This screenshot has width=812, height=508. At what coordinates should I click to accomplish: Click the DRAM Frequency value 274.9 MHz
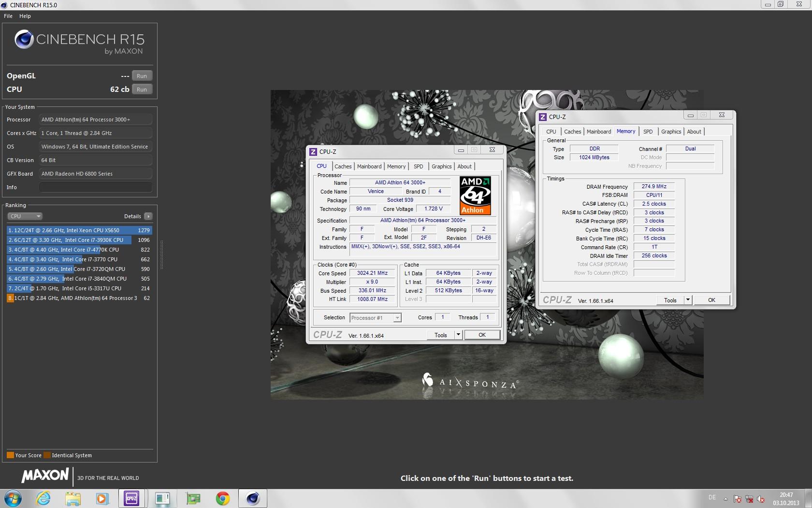(x=654, y=186)
